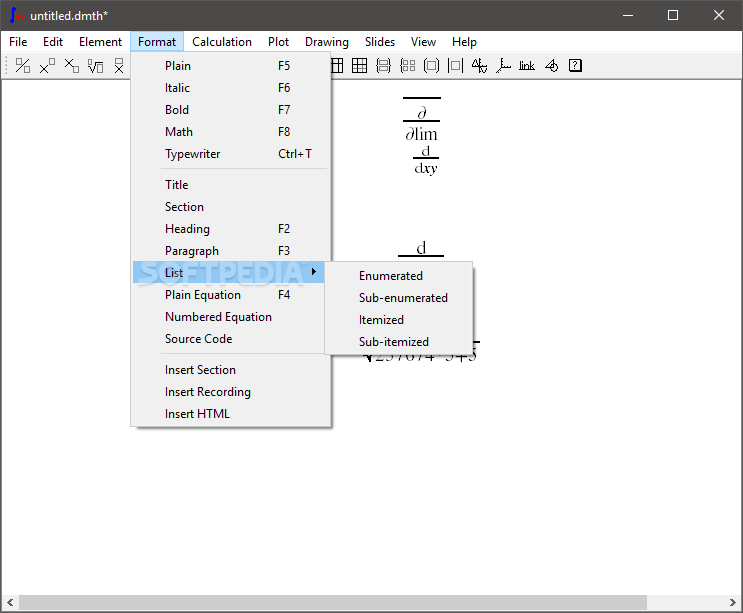Viewport: 743px width, 613px height.
Task: Select Source Code style
Action: click(x=231, y=339)
